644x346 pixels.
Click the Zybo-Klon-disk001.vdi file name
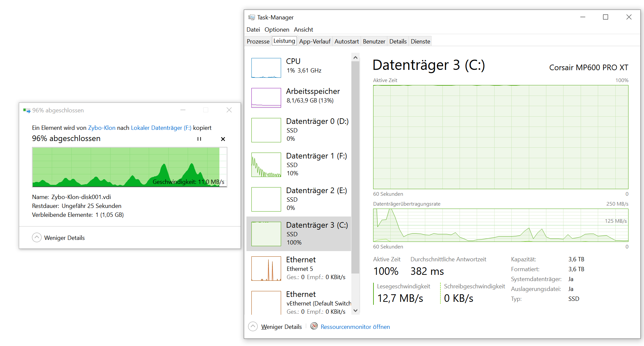click(x=81, y=197)
